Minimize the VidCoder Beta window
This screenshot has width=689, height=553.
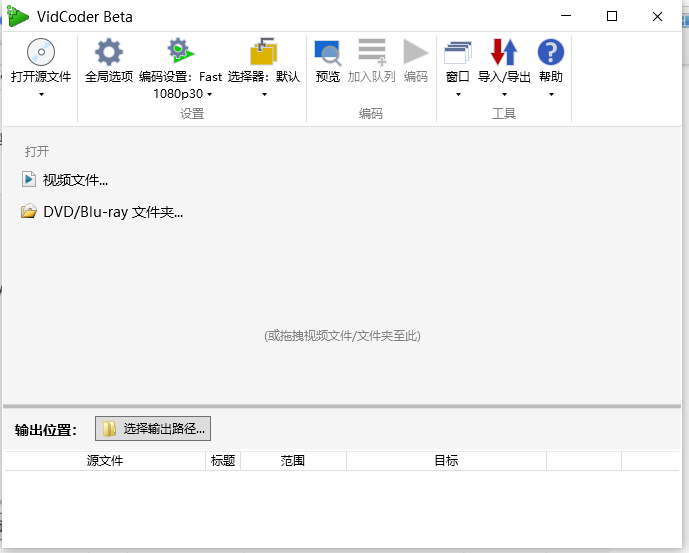click(566, 16)
